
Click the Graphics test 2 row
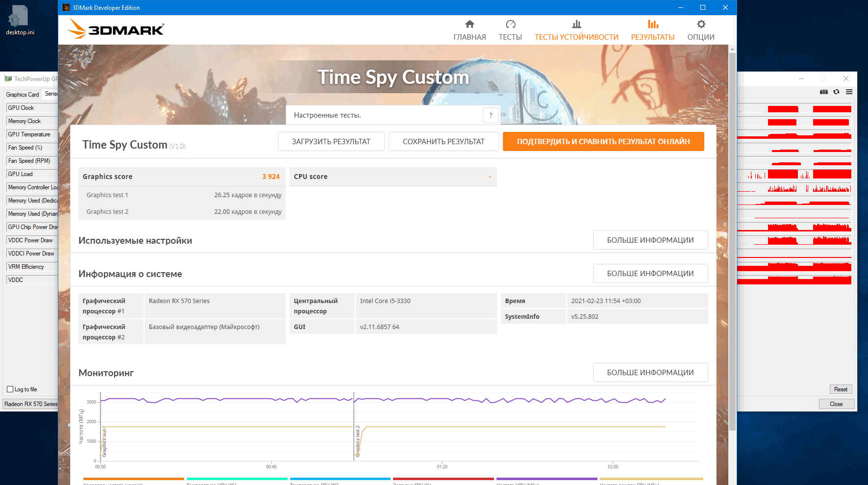182,211
